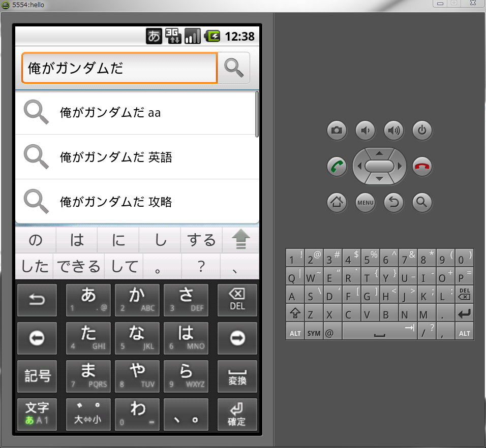This screenshot has width=486, height=448.
Task: Choose the する candidate word
Action: 201,240
